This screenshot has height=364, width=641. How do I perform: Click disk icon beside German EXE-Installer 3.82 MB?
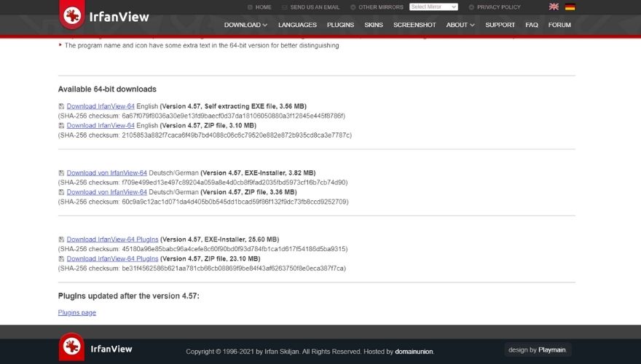pyautogui.click(x=61, y=173)
